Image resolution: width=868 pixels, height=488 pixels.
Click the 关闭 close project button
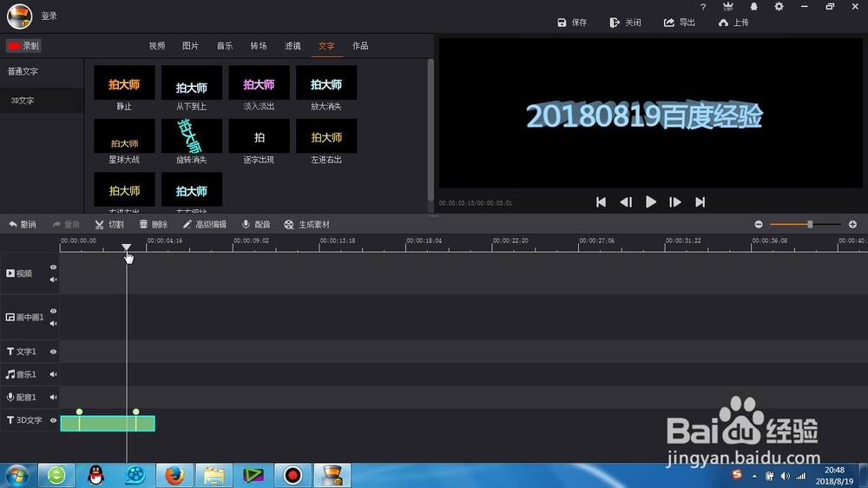pyautogui.click(x=626, y=23)
